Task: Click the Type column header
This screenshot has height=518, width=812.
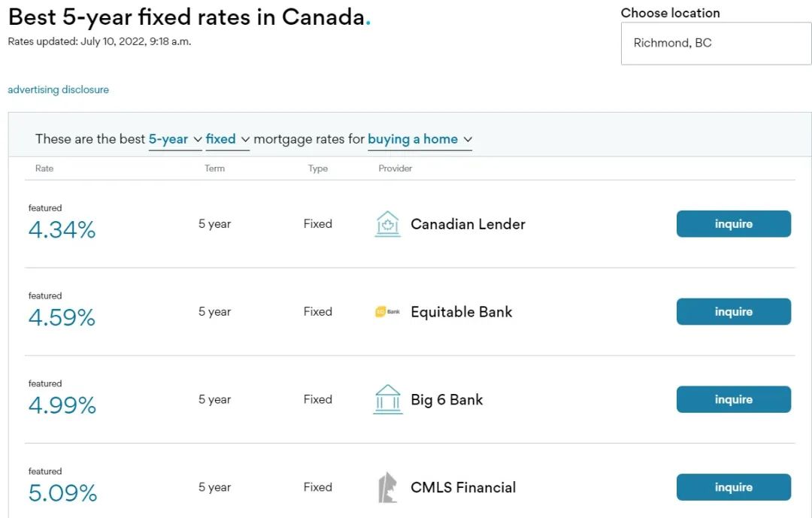Action: (x=317, y=168)
